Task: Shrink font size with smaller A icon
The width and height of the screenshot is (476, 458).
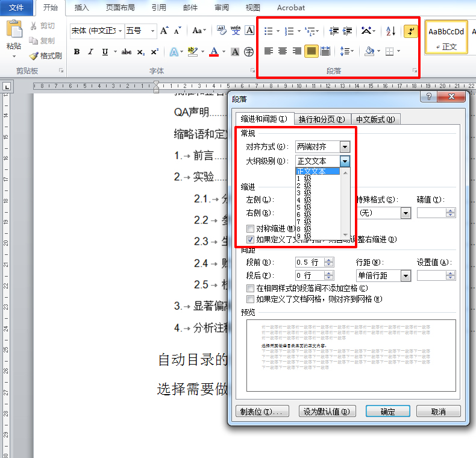Action: click(178, 30)
